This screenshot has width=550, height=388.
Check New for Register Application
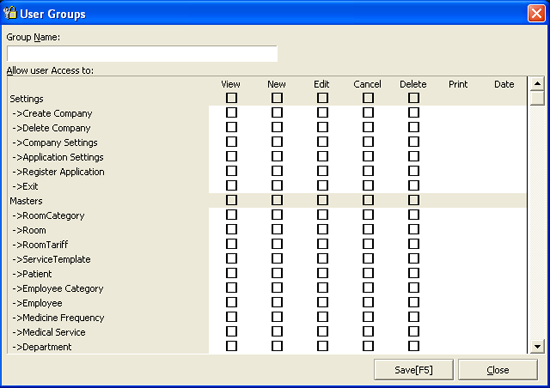277,171
